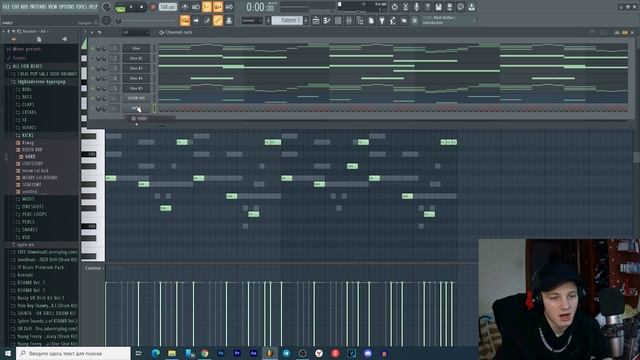Viewport: 640px width, 360px height.
Task: Select the bottom channel button under the cursor
Action: pos(136,108)
